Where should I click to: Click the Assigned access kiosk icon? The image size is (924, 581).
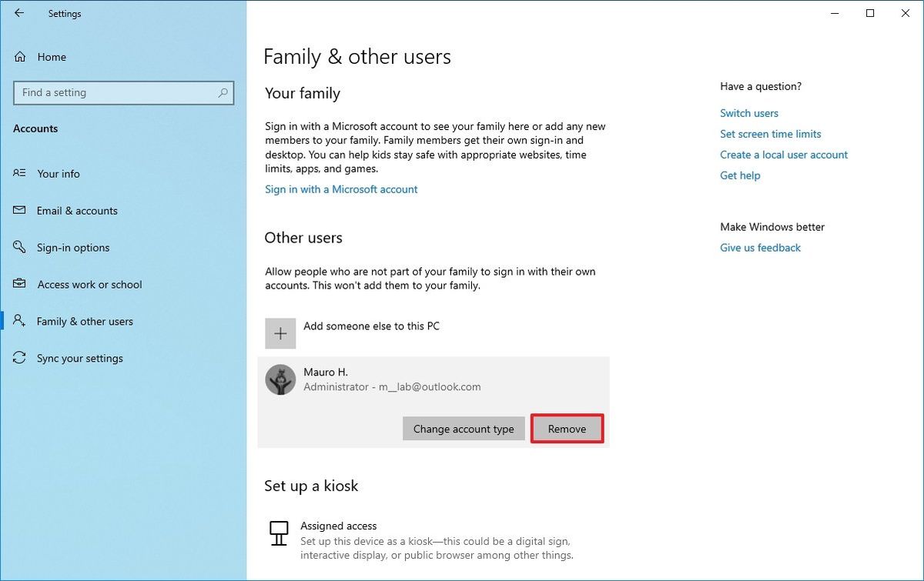click(x=279, y=532)
